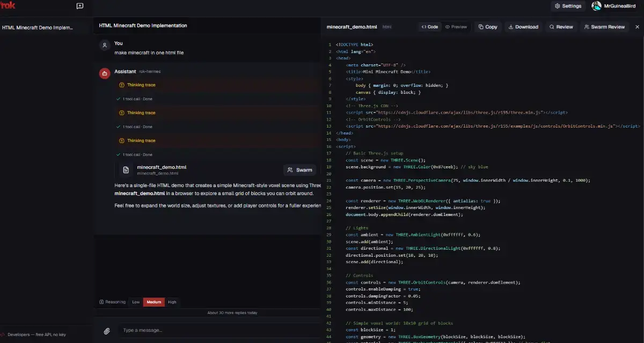Click the scene.background sky blue line

point(417,167)
